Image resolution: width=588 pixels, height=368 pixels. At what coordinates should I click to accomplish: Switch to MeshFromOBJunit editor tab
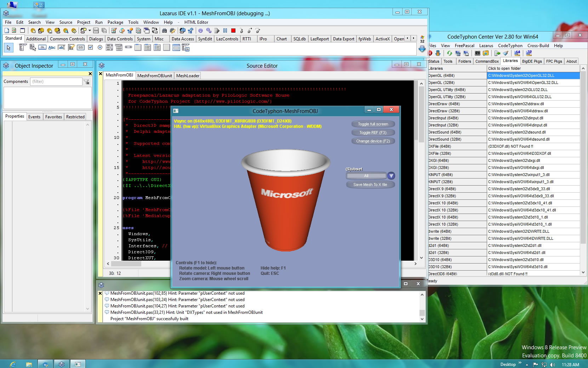click(x=155, y=75)
